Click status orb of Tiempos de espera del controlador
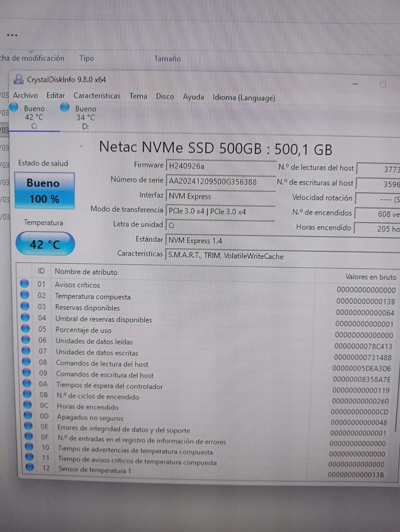 [x=27, y=383]
